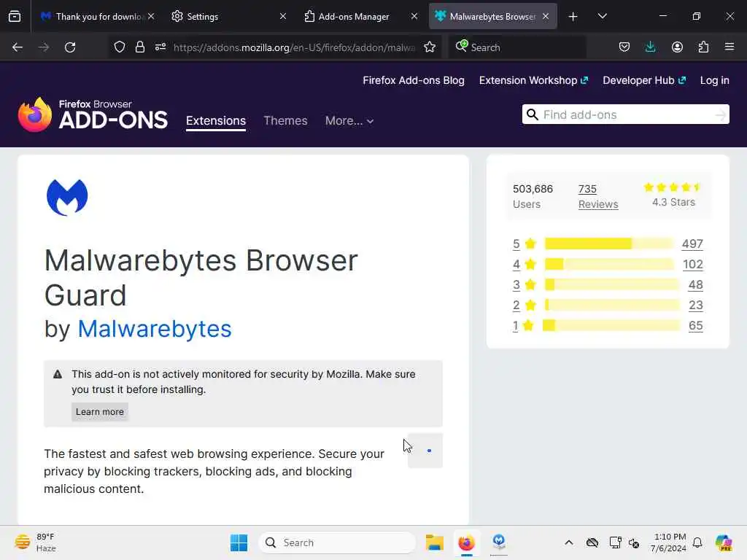Open Malwarebytes author link
Screen dimensions: 747x560
(x=155, y=329)
